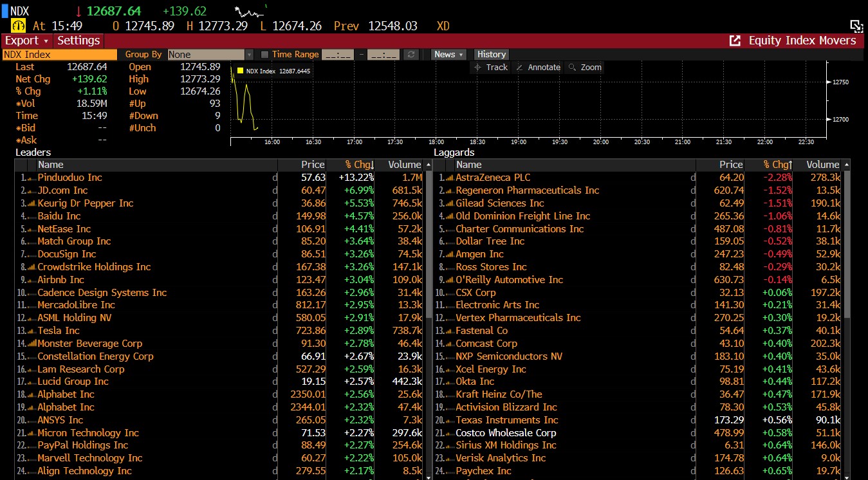The width and height of the screenshot is (868, 480).
Task: Click the expand icon in top-right corner
Action: (856, 26)
